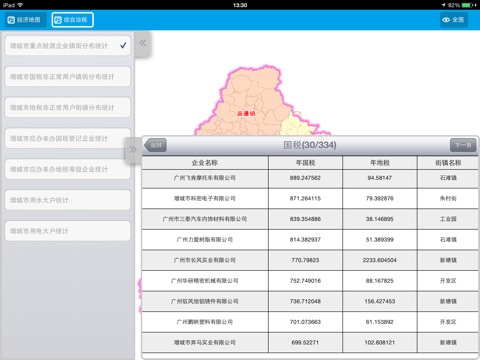Click 工业园 in the 街镇名称 column
Screen dimensions: 480x360
click(x=448, y=219)
